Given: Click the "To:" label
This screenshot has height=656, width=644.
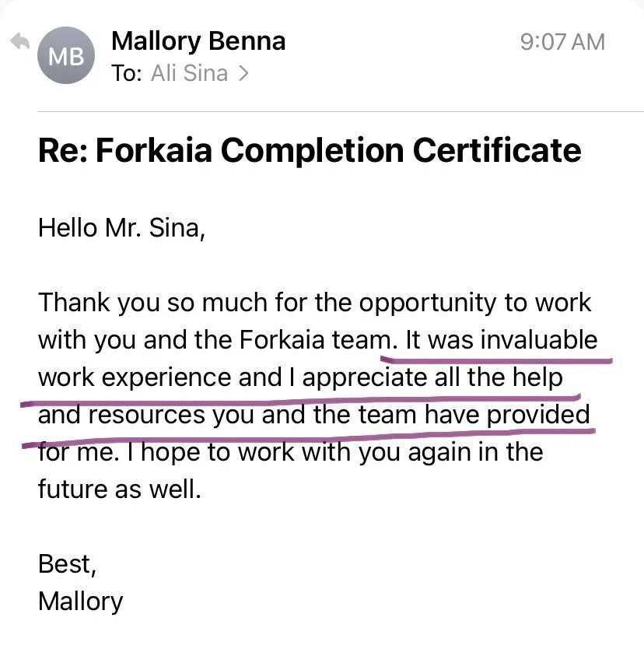Looking at the screenshot, I should point(126,73).
